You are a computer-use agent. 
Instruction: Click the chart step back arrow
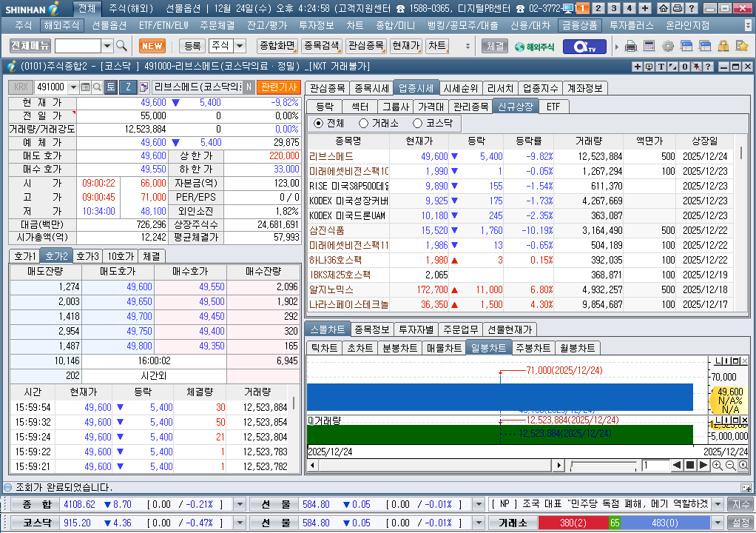677,466
